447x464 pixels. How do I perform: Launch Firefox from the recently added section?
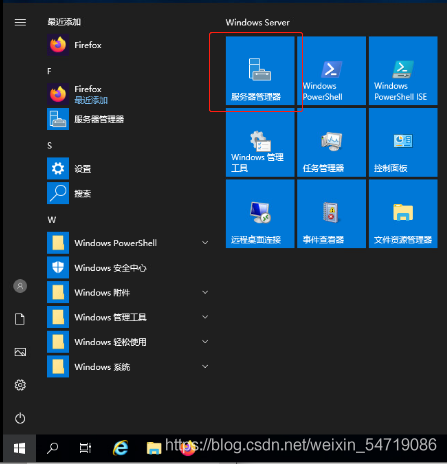click(x=128, y=45)
